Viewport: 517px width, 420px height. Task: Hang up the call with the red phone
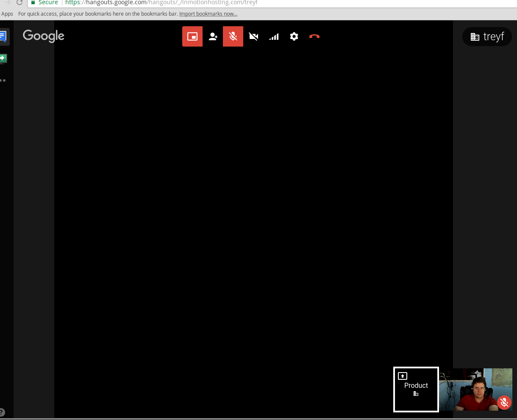coord(314,36)
